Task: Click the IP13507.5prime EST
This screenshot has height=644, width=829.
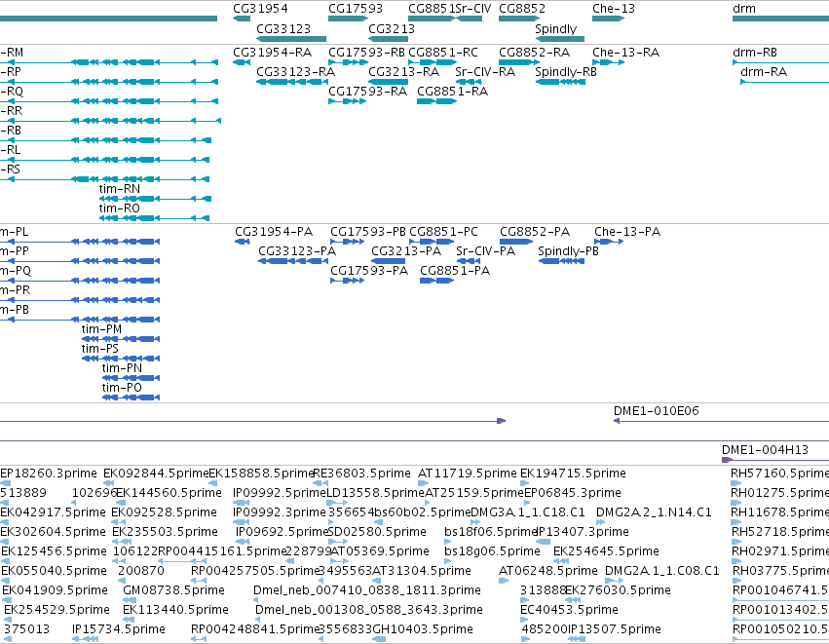Action: coord(577,639)
